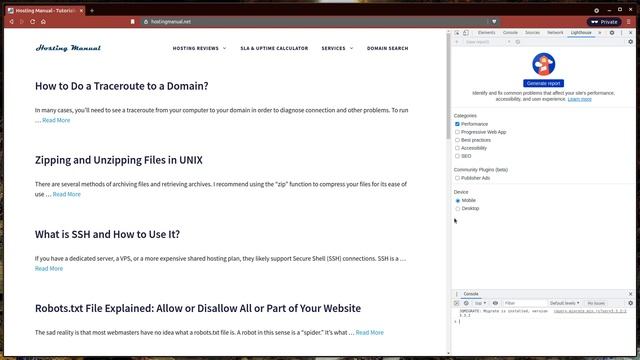The image size is (640, 360).
Task: Click the browser forward arrow
Action: [x=22, y=22]
